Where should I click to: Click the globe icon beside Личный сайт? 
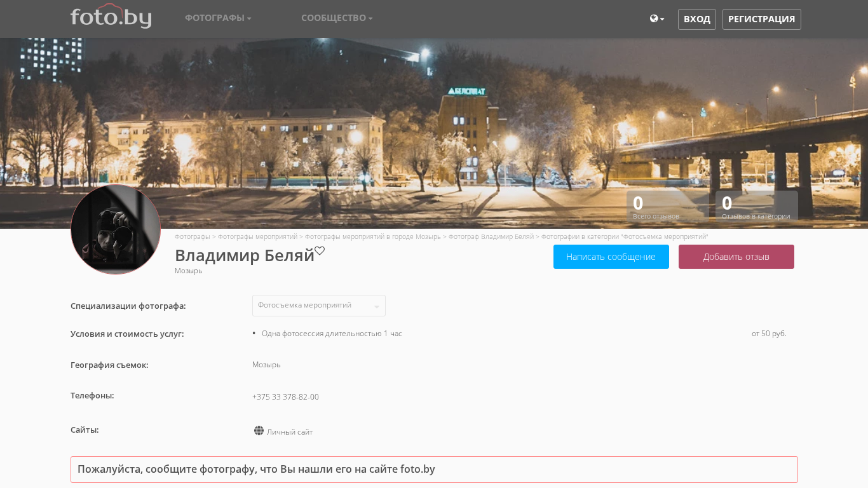point(259,431)
